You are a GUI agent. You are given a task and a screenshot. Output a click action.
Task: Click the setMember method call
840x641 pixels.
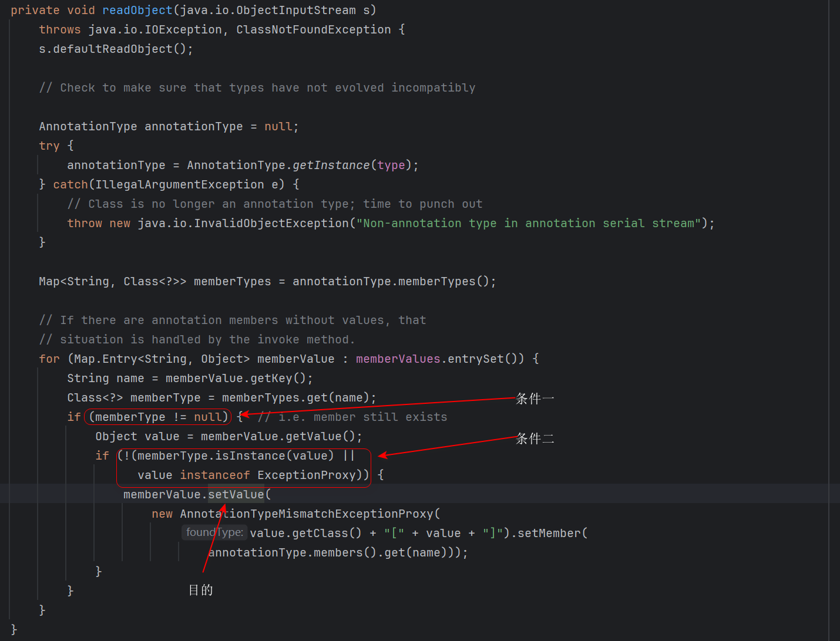point(549,533)
